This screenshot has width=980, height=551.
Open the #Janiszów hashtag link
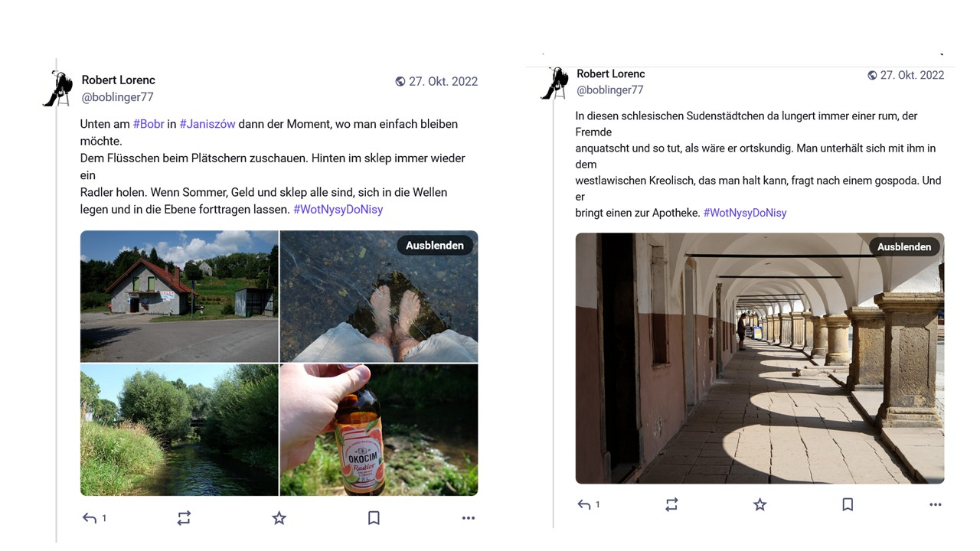click(207, 123)
